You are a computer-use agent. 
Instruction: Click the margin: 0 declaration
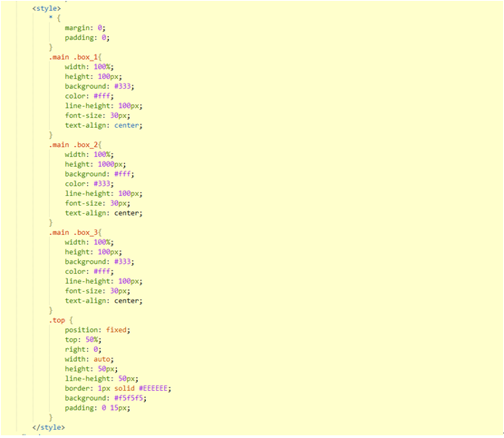tap(85, 28)
